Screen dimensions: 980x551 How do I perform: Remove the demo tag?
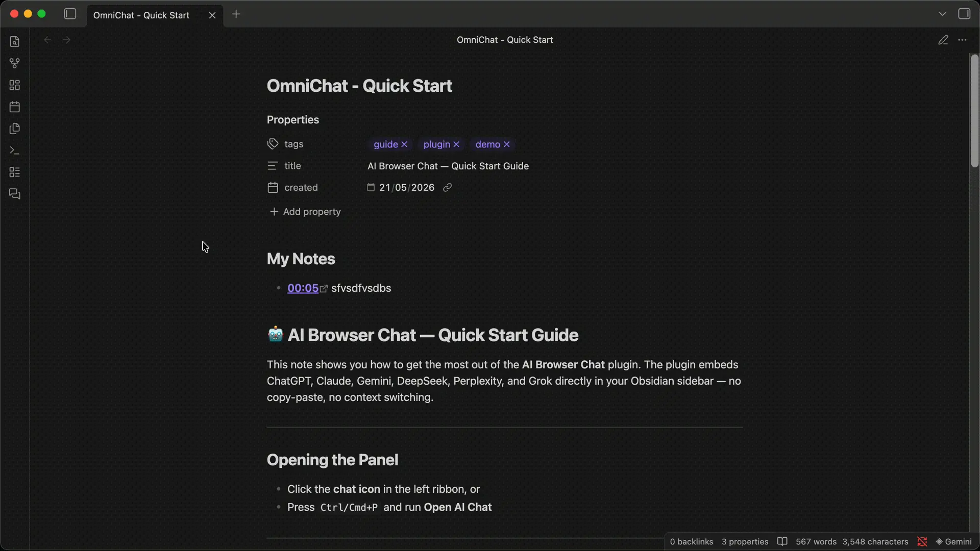coord(507,144)
